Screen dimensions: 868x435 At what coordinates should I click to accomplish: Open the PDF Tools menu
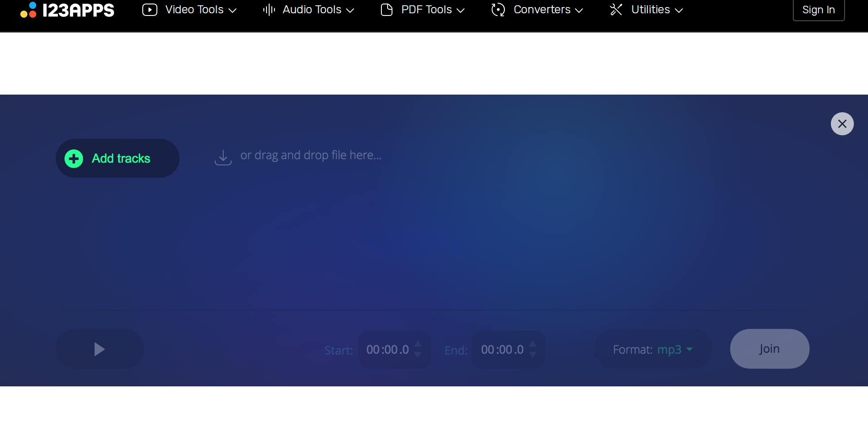point(426,10)
